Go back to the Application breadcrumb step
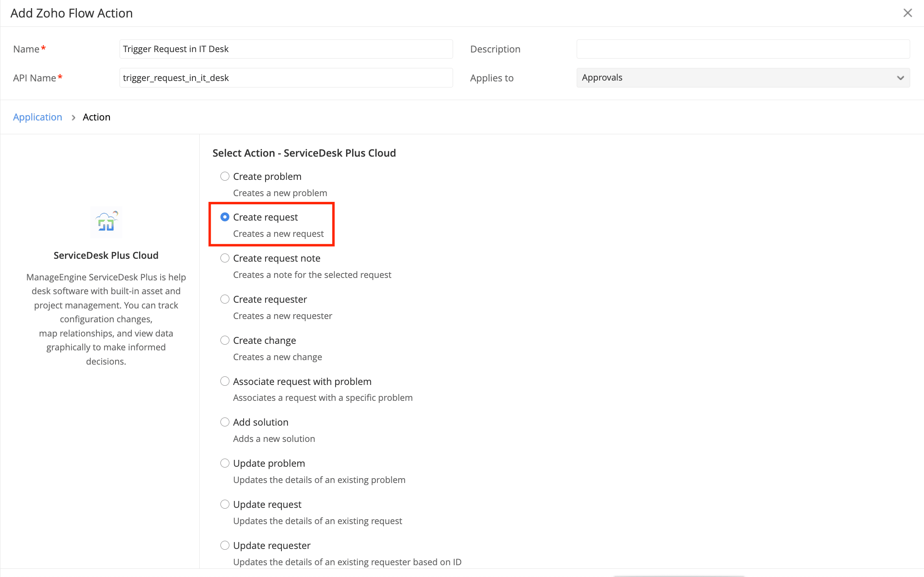The width and height of the screenshot is (924, 577). coord(37,117)
